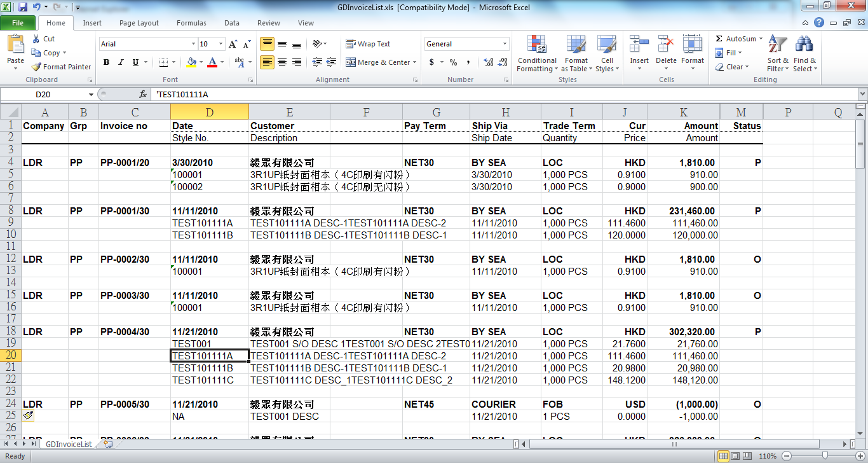
Task: Toggle underline formatting
Action: 135,62
